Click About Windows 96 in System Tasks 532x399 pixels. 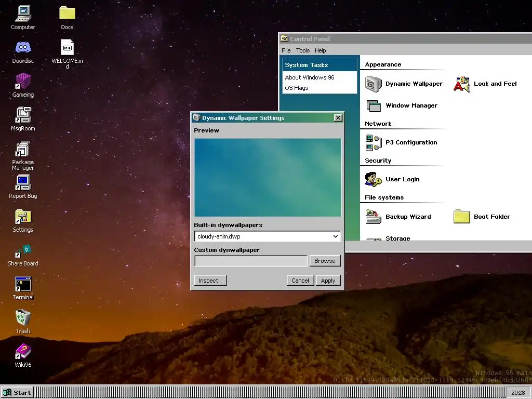(x=310, y=77)
